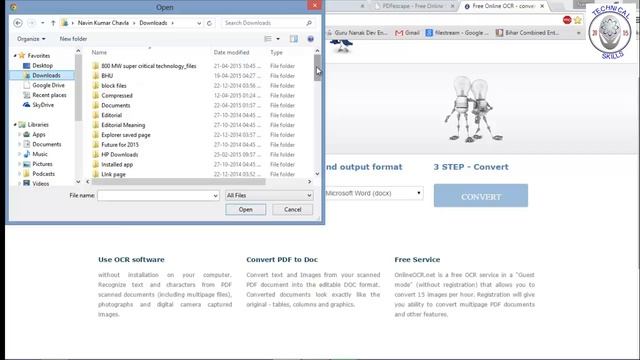Open the All Files type filter

coord(269,196)
